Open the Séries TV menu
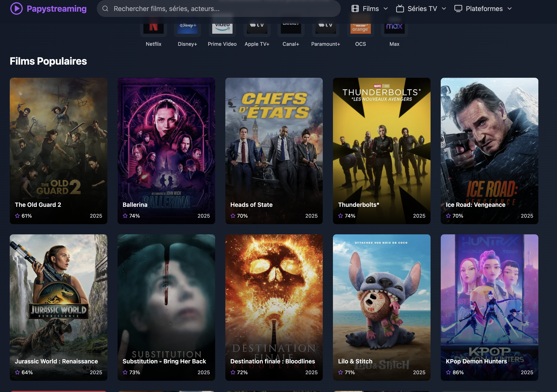557x392 pixels. (x=421, y=9)
